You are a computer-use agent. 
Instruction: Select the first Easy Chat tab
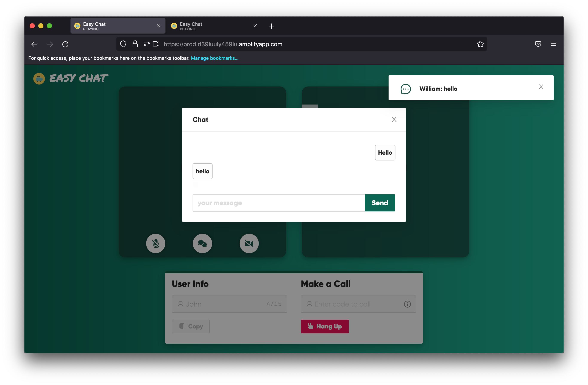click(x=118, y=26)
